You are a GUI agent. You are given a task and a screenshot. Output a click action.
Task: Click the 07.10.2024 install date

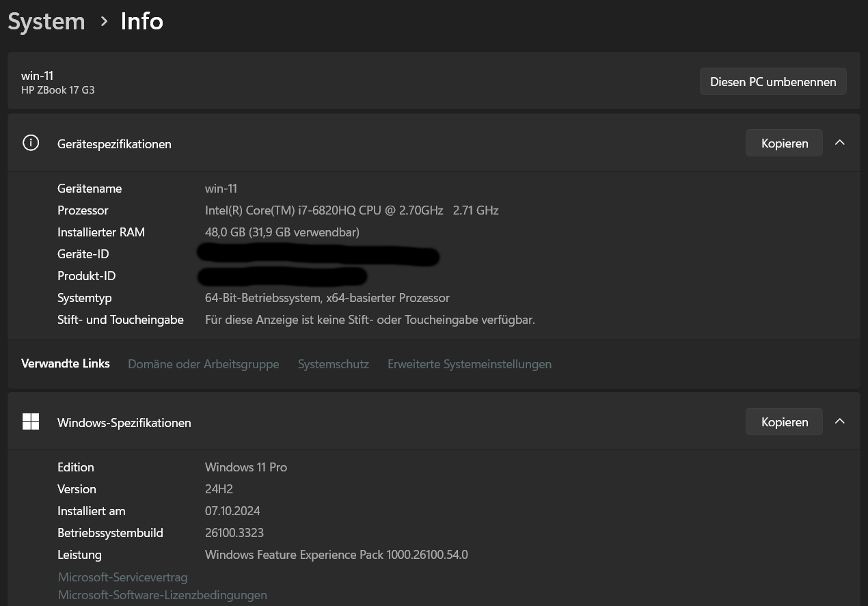232,511
